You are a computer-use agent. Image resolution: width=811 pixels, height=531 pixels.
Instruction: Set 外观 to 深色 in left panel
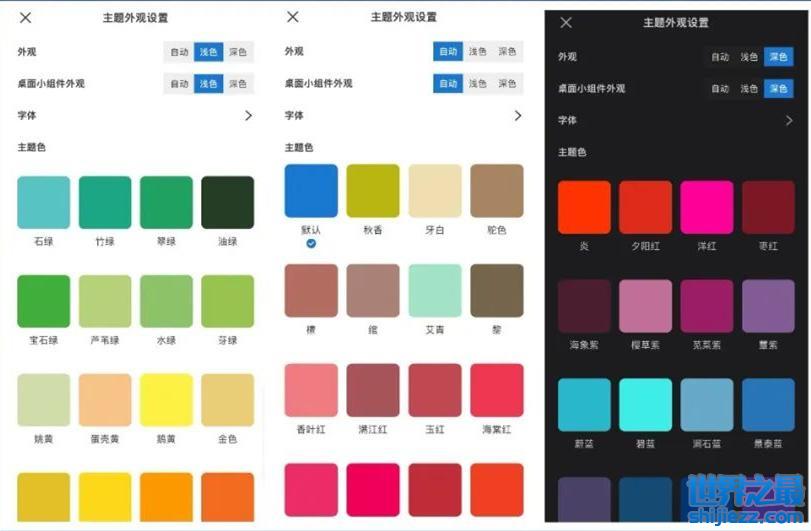tap(238, 52)
